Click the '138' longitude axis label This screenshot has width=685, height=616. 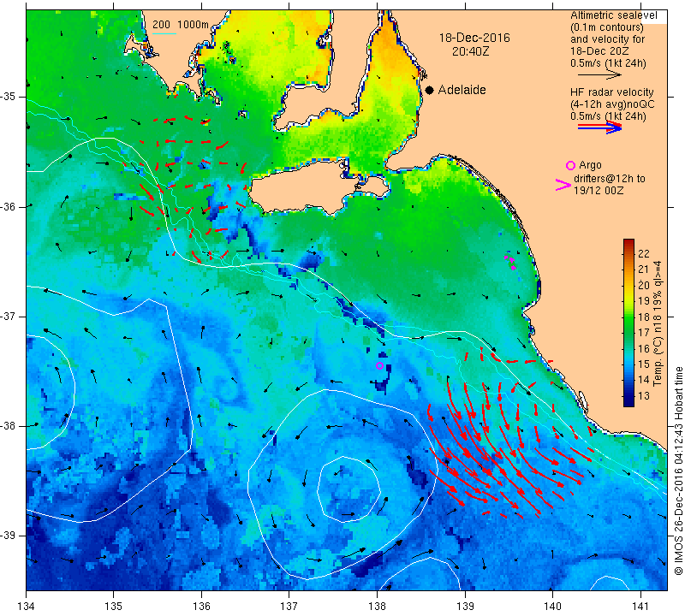[x=378, y=607]
